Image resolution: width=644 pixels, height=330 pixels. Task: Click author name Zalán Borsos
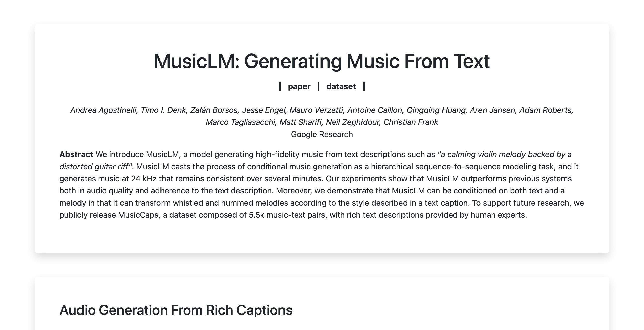(x=214, y=110)
